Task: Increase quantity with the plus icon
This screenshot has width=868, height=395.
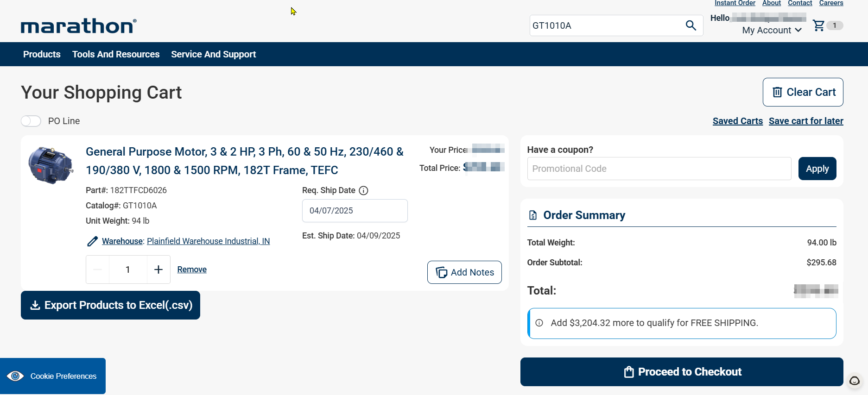Action: (158, 270)
